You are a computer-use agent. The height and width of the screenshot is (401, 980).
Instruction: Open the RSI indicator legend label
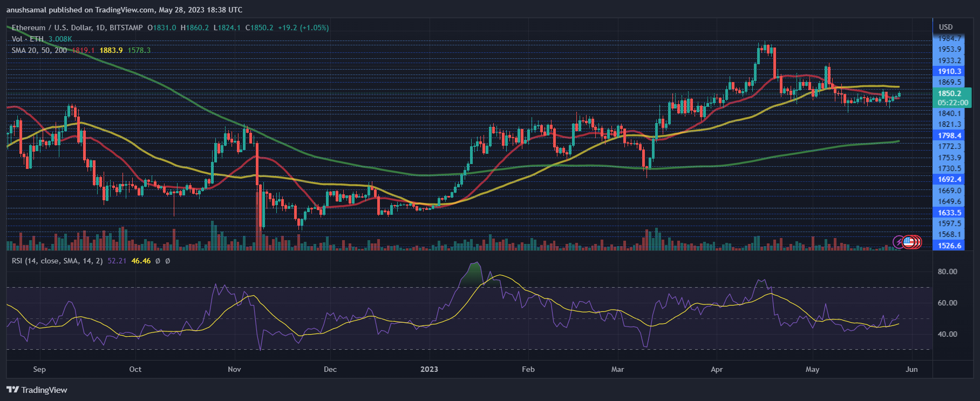(x=57, y=261)
